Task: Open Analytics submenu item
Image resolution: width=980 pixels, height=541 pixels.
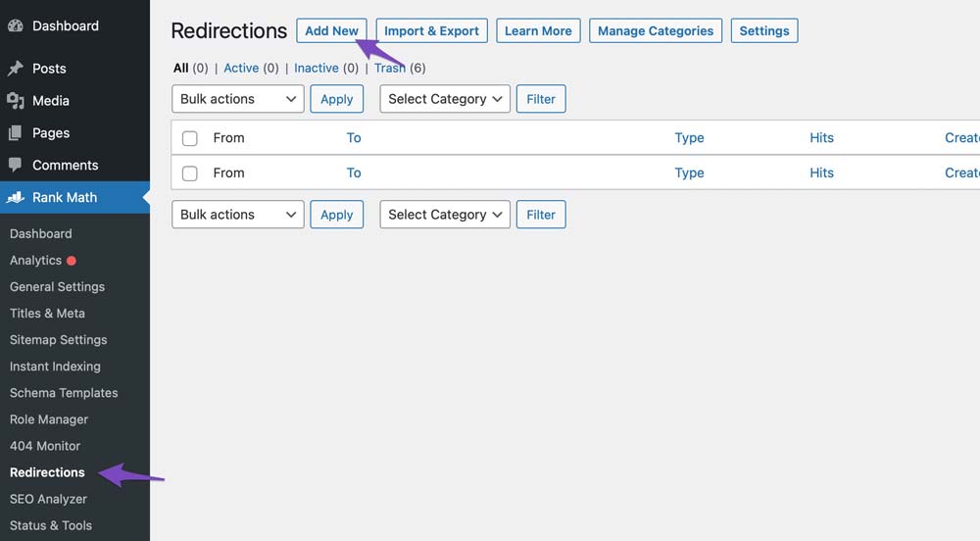Action: click(x=35, y=261)
